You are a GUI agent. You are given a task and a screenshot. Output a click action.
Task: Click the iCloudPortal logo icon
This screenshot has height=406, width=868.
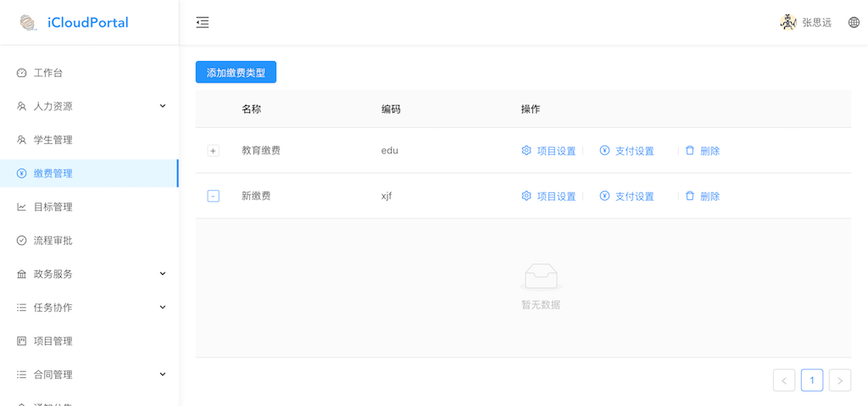coord(28,23)
